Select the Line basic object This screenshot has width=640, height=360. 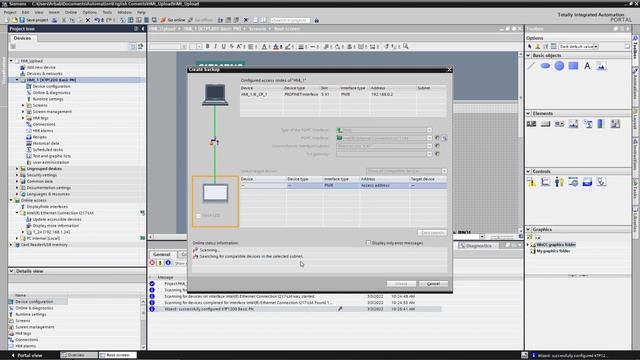531,66
